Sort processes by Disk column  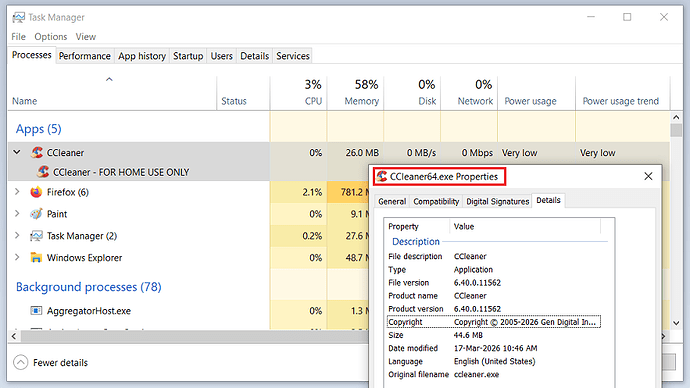tap(412, 92)
